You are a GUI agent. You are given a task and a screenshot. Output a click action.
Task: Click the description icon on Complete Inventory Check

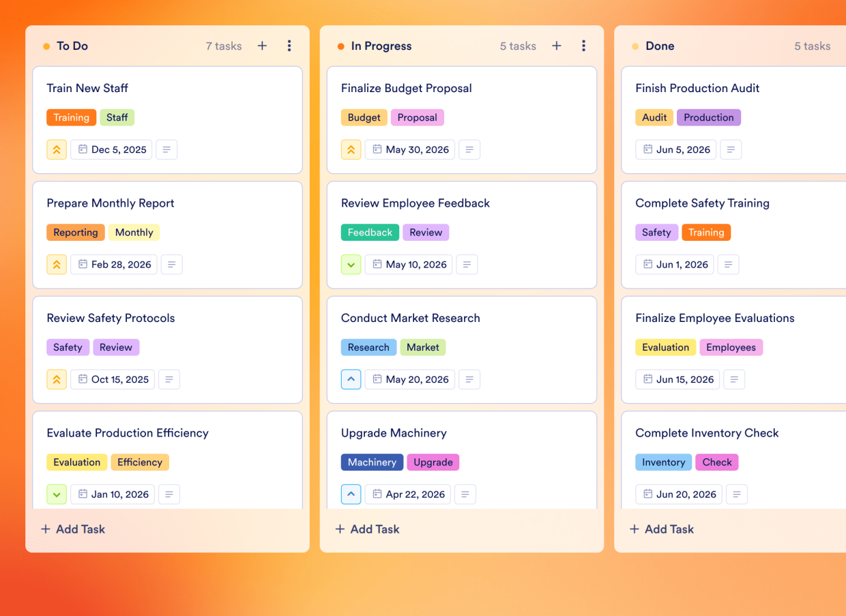coord(737,494)
